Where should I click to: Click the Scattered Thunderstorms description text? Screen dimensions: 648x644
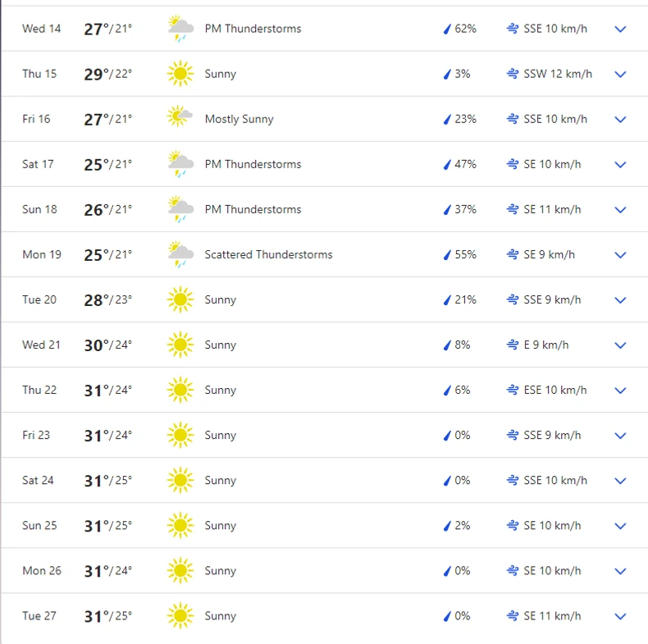click(268, 254)
